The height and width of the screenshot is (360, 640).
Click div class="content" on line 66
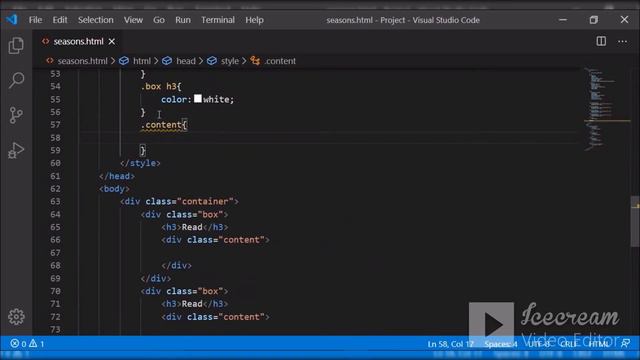(216, 240)
